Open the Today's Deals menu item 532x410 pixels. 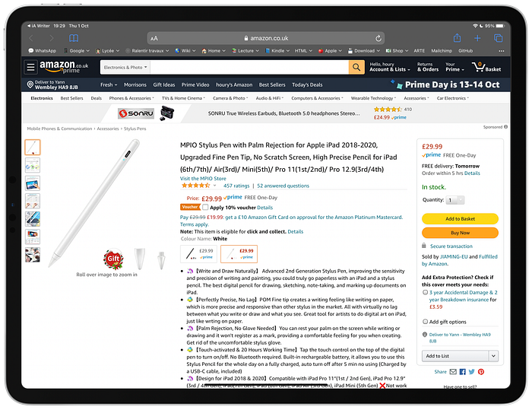point(307,85)
